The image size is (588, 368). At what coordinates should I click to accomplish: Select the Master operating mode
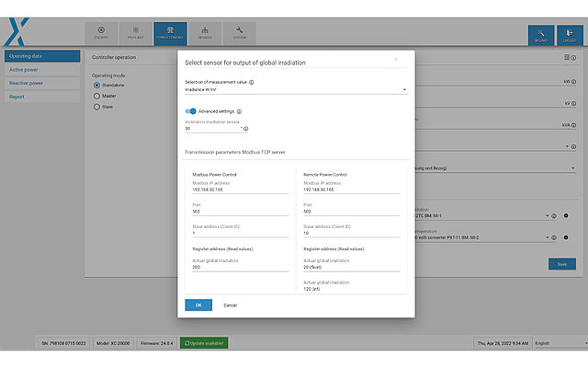(x=96, y=96)
